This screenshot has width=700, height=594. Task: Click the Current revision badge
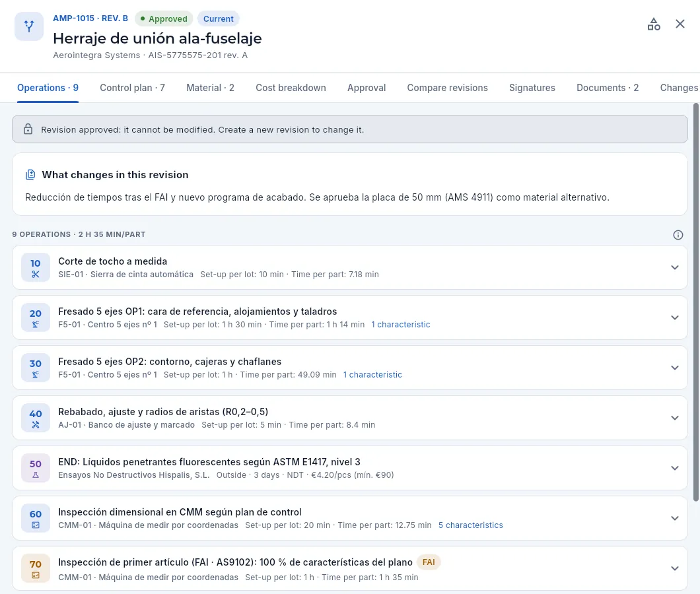(x=219, y=18)
